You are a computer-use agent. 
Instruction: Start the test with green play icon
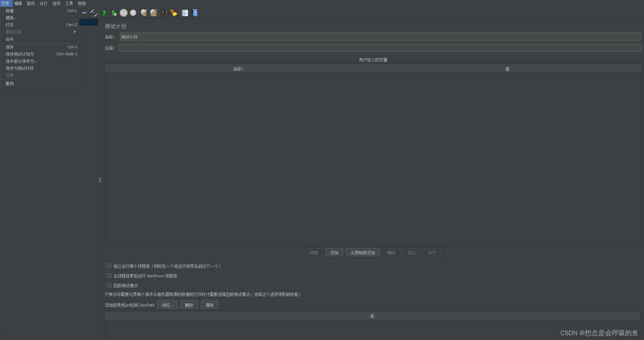[105, 13]
